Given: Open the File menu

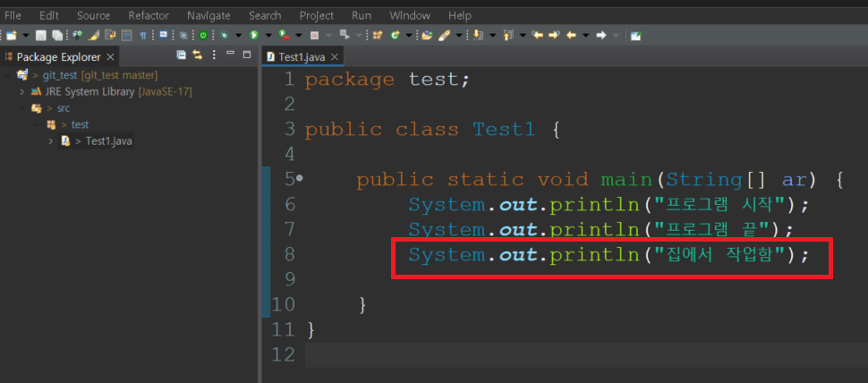Looking at the screenshot, I should coord(13,15).
